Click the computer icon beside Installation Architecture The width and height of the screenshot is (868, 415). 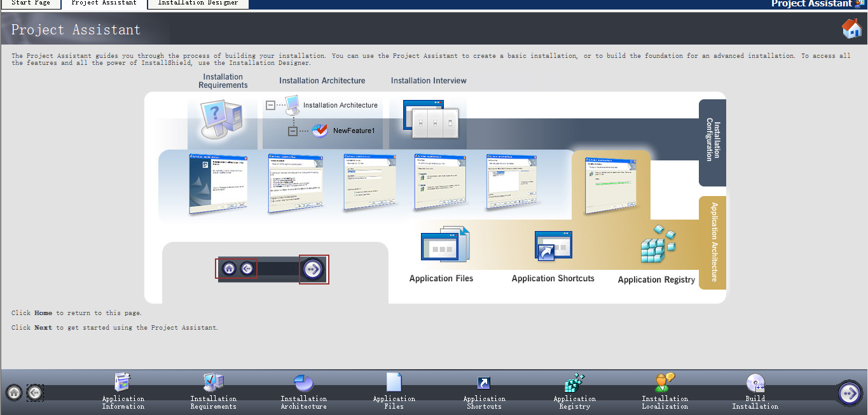pos(292,104)
